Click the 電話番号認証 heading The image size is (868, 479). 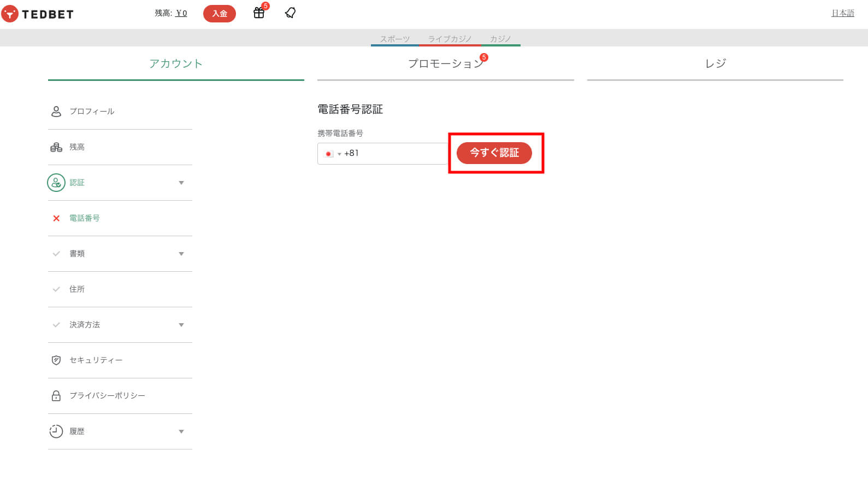pyautogui.click(x=350, y=109)
